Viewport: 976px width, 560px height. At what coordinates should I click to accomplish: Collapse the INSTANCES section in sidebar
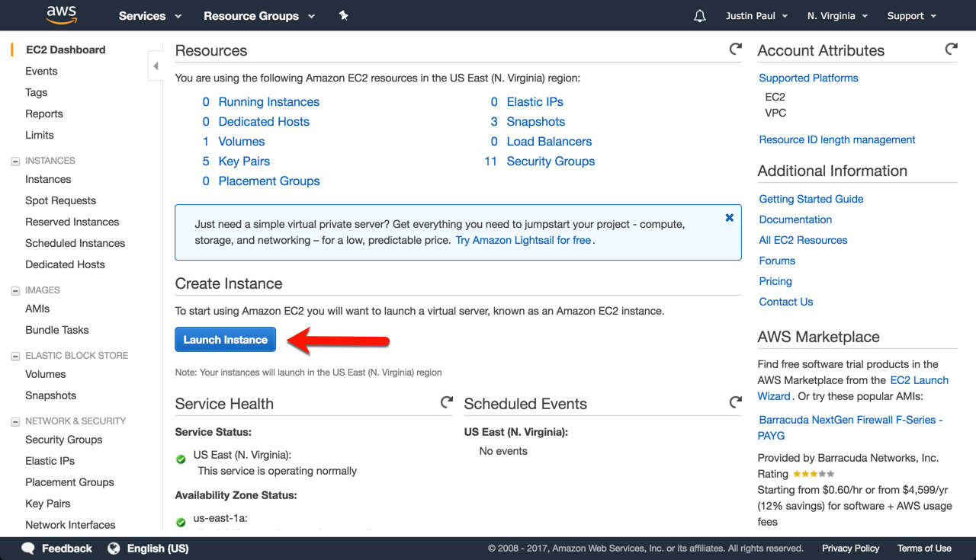click(15, 162)
